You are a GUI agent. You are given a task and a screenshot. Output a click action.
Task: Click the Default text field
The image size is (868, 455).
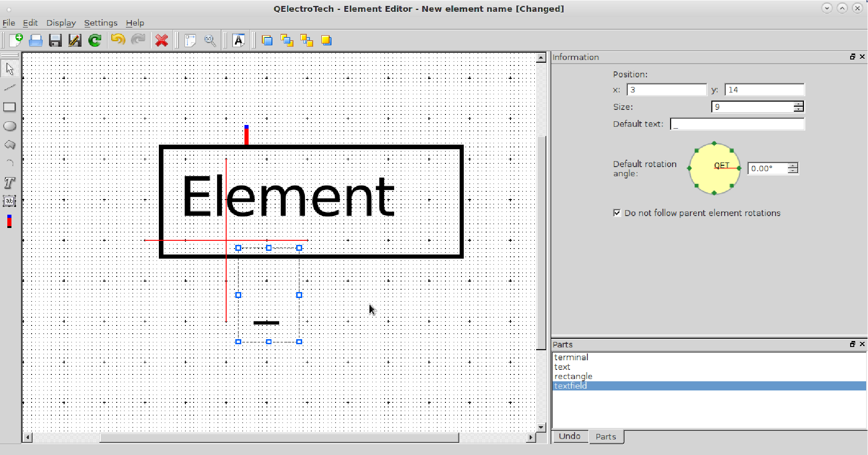(737, 124)
